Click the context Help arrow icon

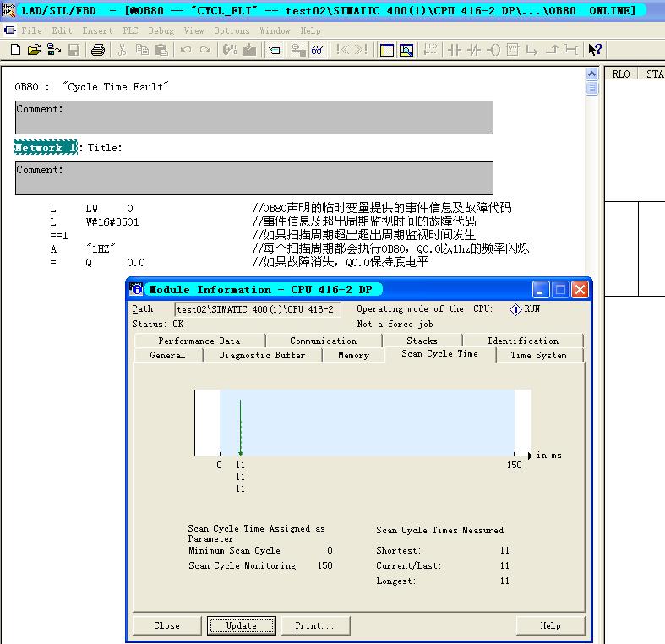pyautogui.click(x=595, y=50)
